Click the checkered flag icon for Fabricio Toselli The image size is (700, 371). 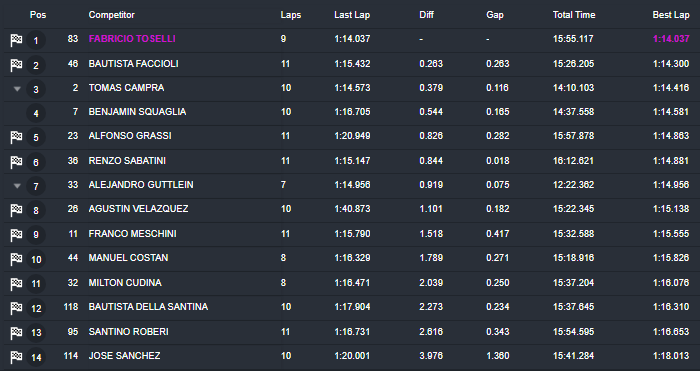coord(17,40)
